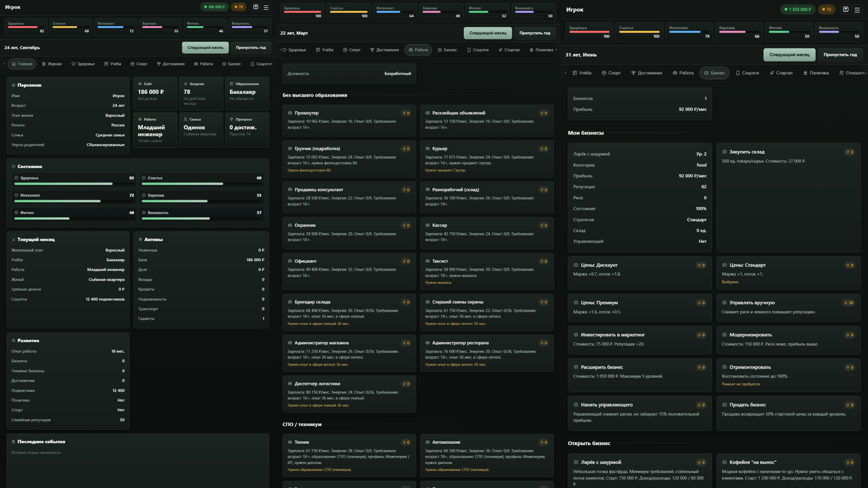Click briefcase icon on the Автомеханик job card
The height and width of the screenshot is (488, 868).
coord(427,442)
